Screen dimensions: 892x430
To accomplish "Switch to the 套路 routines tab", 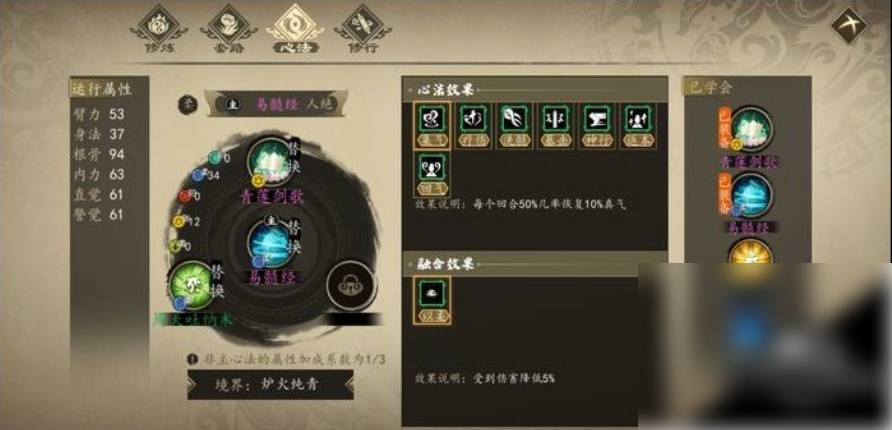I will point(228,30).
